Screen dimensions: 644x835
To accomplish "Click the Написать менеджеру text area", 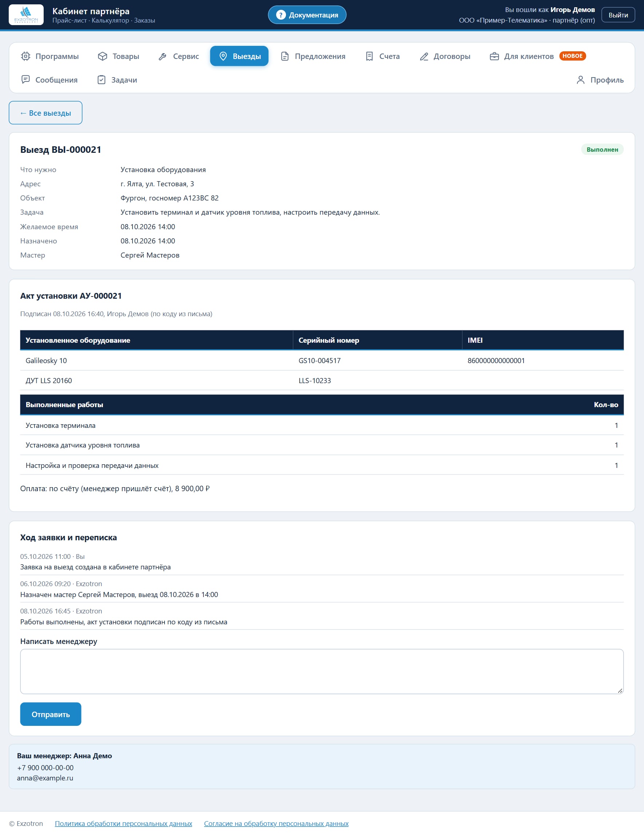I will (x=322, y=671).
